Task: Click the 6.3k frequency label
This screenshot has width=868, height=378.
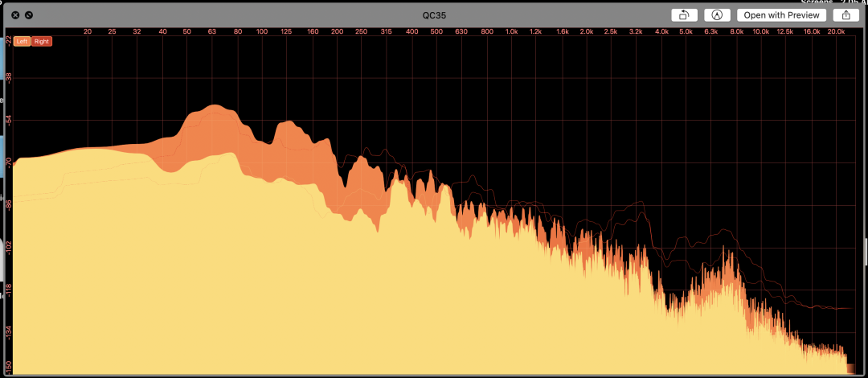Action: (710, 32)
